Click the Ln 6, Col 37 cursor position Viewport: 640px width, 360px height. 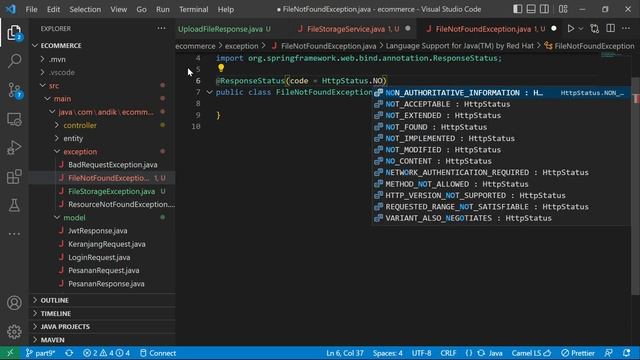(344, 353)
